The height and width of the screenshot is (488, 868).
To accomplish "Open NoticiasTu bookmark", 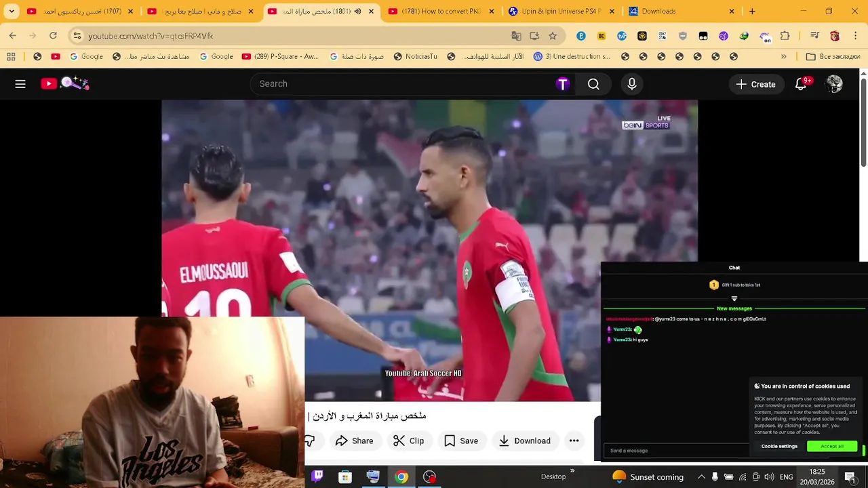I will point(416,57).
